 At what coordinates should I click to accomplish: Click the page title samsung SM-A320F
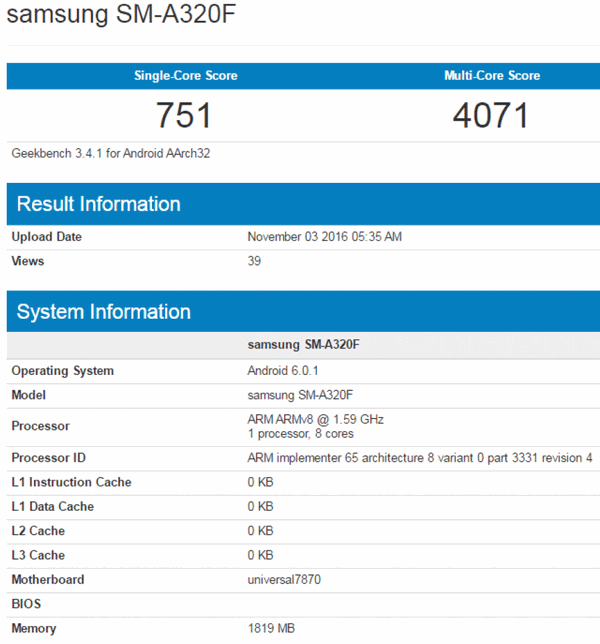pyautogui.click(x=121, y=14)
